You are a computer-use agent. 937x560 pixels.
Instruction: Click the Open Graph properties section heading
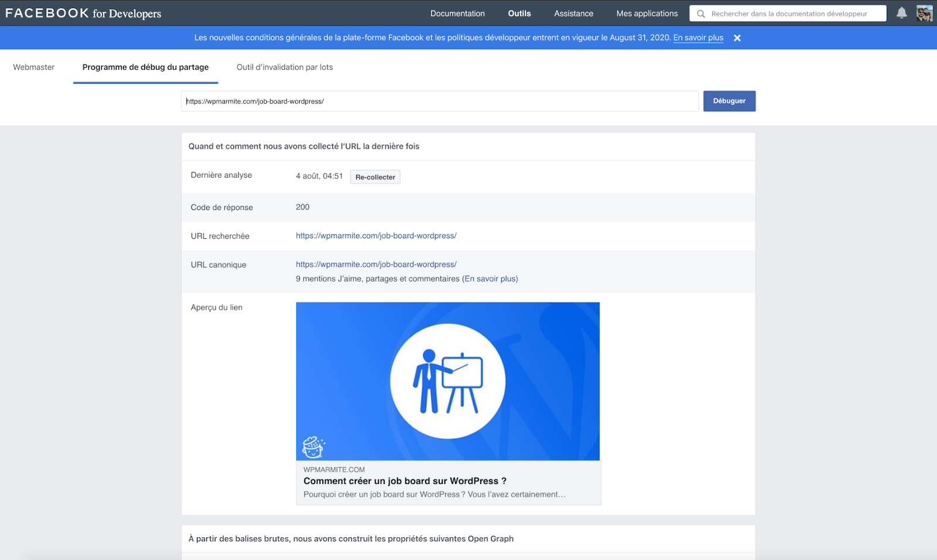click(x=351, y=539)
